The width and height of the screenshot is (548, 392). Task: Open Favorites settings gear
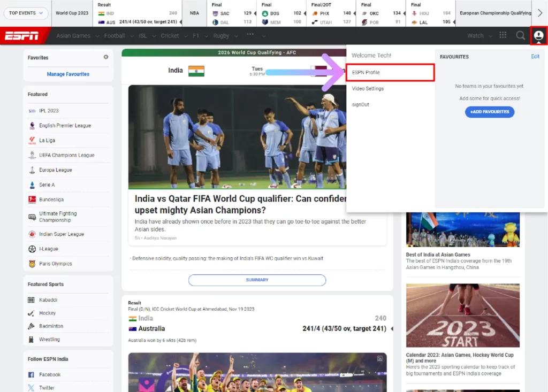[106, 57]
